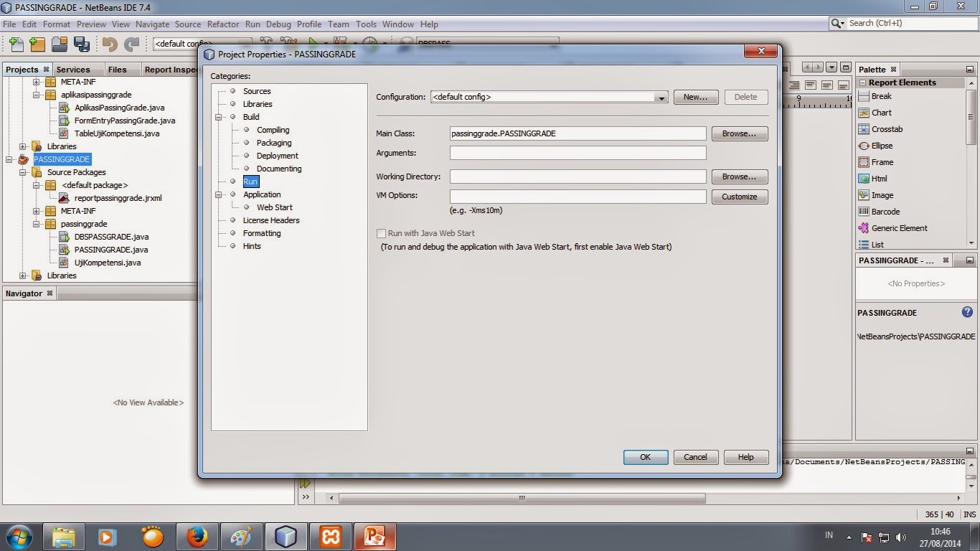
Task: Click the Palette vertical scrollbar thumb
Action: coord(971,117)
